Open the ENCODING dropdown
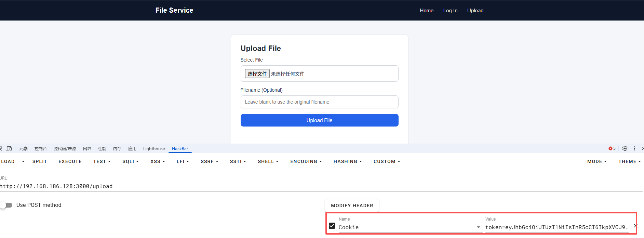This screenshot has height=238, width=644. coord(306,161)
